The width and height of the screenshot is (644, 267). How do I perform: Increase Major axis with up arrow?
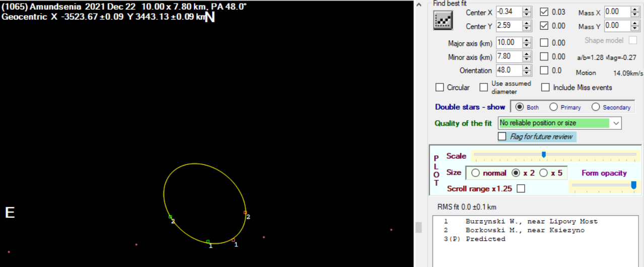coord(527,41)
